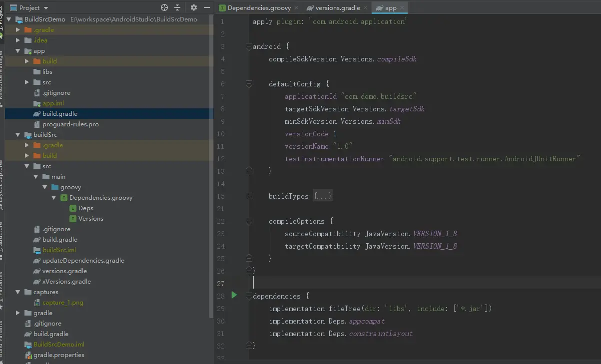Screen dimensions: 601x364
Task: Click the Dependencies.groovy class icon in tree
Action: coord(64,198)
